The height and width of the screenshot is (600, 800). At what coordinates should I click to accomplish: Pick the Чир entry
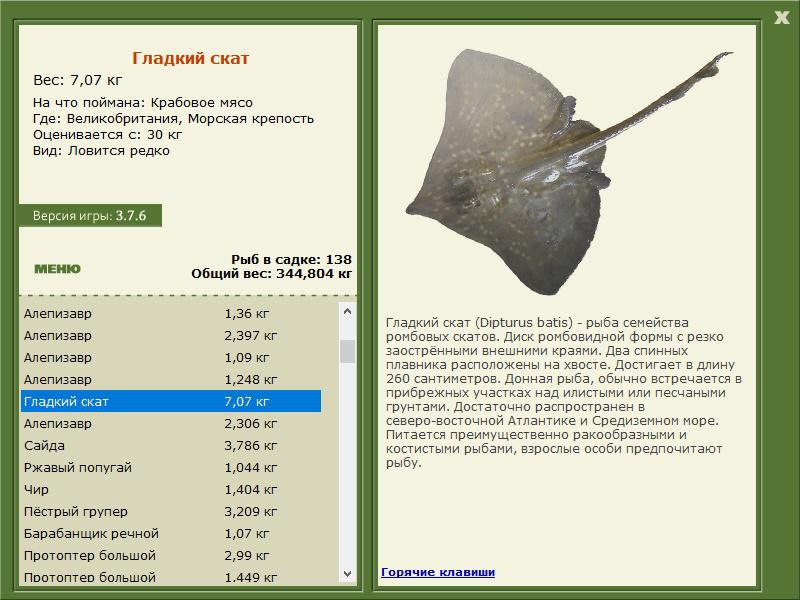point(170,489)
